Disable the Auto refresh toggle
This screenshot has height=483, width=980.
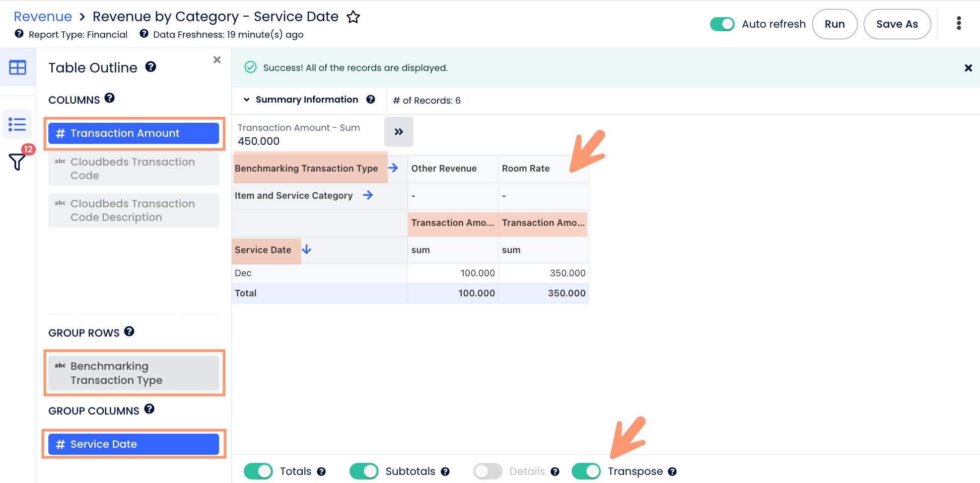pyautogui.click(x=722, y=24)
